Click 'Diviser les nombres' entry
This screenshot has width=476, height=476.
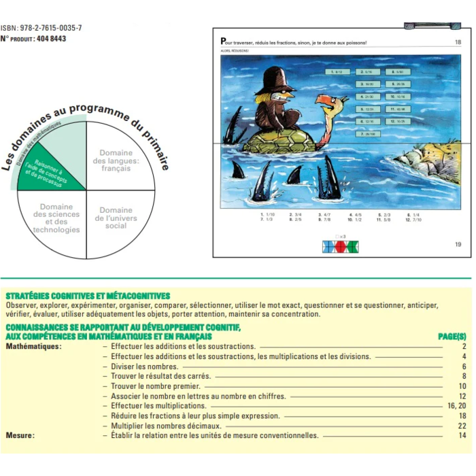pyautogui.click(x=144, y=367)
